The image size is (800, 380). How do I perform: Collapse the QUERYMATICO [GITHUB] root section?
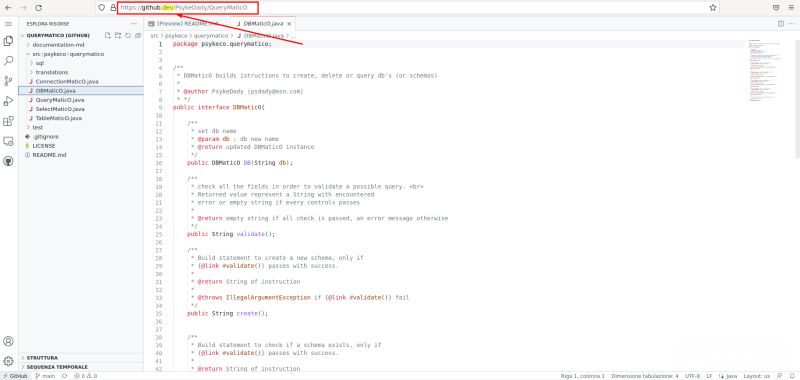pyautogui.click(x=58, y=36)
